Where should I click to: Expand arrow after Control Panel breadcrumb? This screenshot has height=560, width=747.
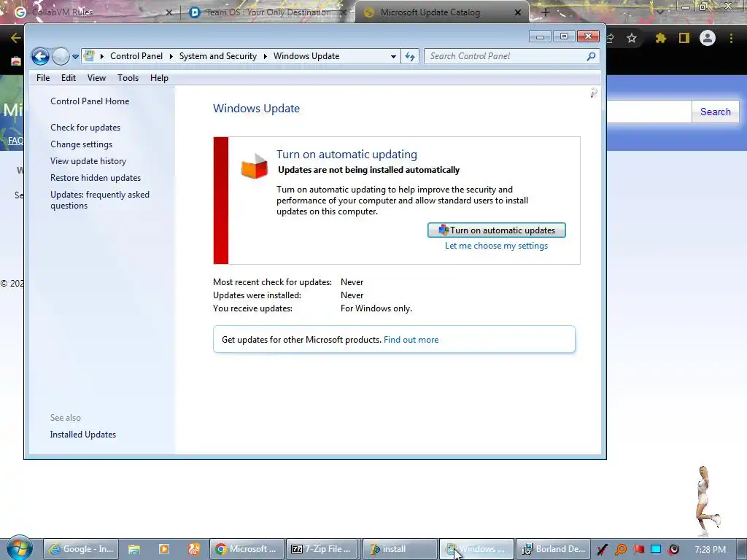(171, 56)
